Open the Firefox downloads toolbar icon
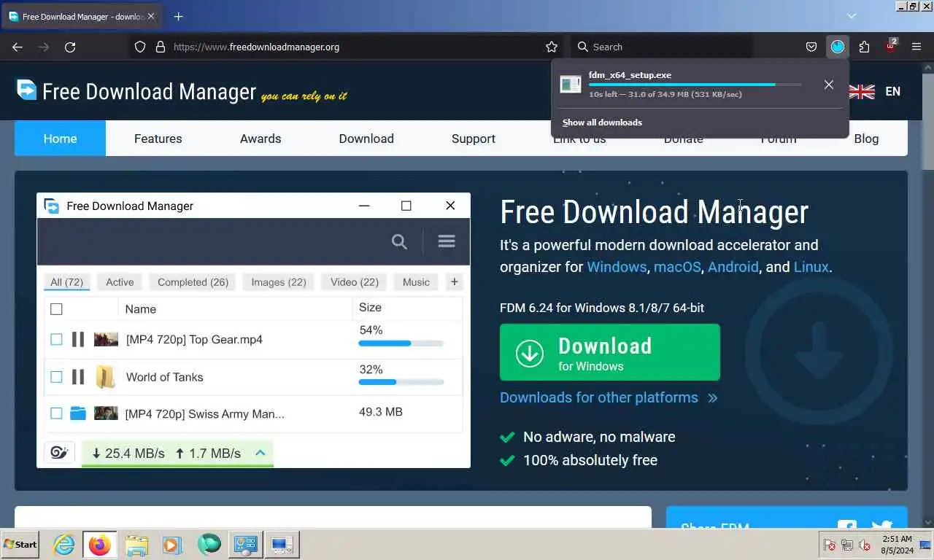The image size is (934, 560). (838, 47)
